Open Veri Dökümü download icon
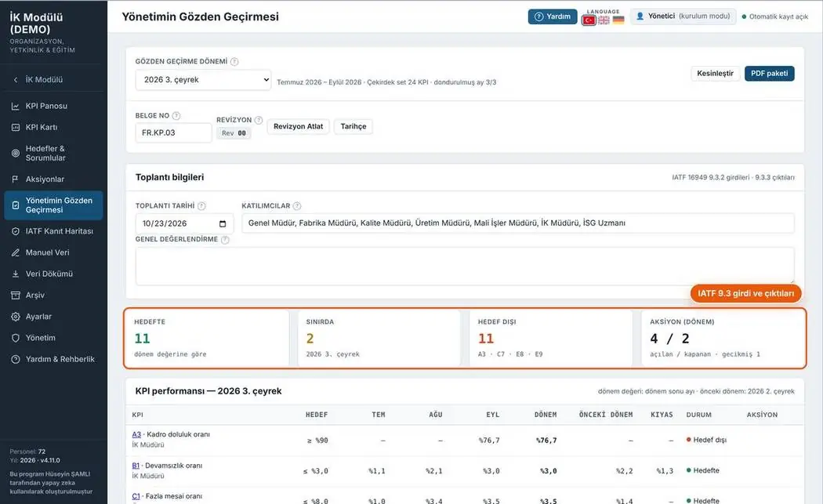The height and width of the screenshot is (504, 823). tap(15, 274)
